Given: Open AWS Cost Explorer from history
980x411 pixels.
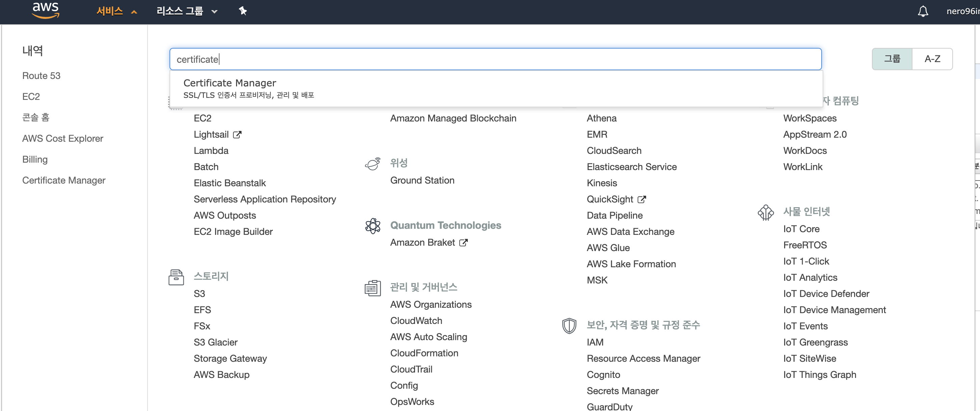Looking at the screenshot, I should coord(62,138).
